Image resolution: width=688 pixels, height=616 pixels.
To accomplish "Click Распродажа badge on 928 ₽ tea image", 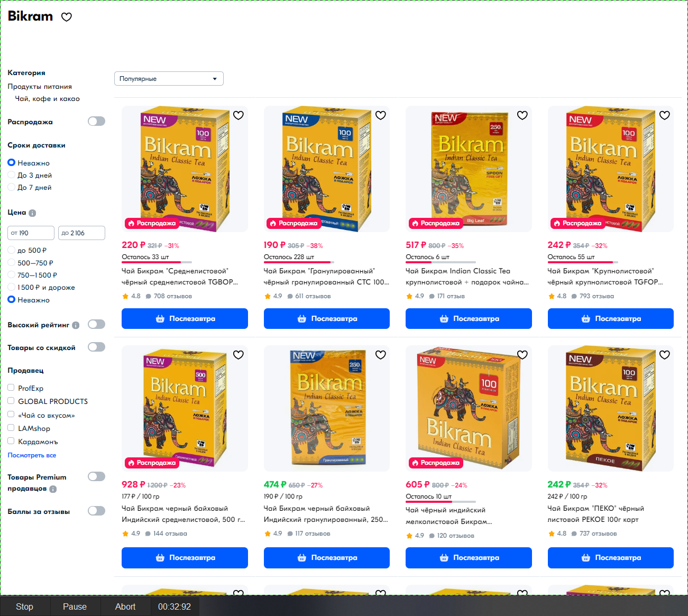I will pyautogui.click(x=151, y=463).
